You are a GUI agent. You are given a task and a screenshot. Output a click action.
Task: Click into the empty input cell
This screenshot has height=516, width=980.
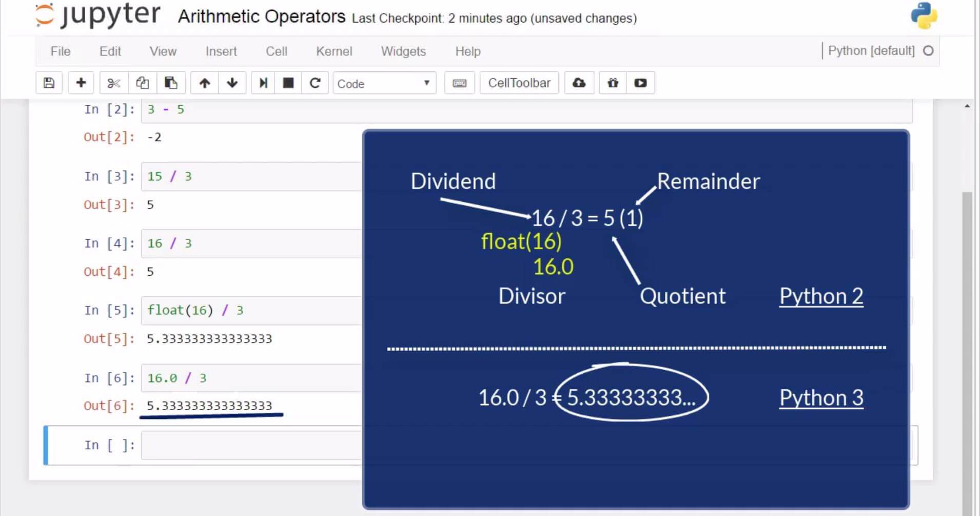click(x=251, y=445)
